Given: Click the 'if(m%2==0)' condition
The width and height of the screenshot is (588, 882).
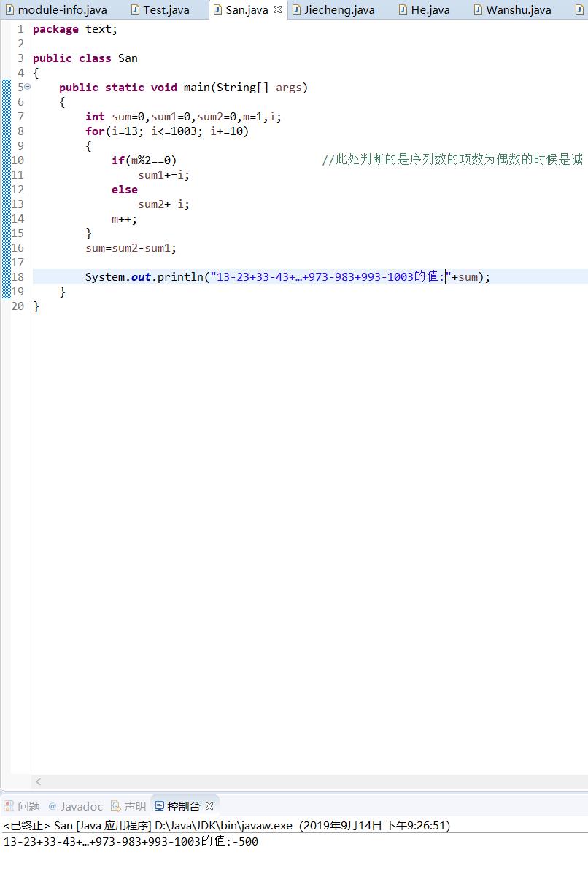Looking at the screenshot, I should (144, 160).
